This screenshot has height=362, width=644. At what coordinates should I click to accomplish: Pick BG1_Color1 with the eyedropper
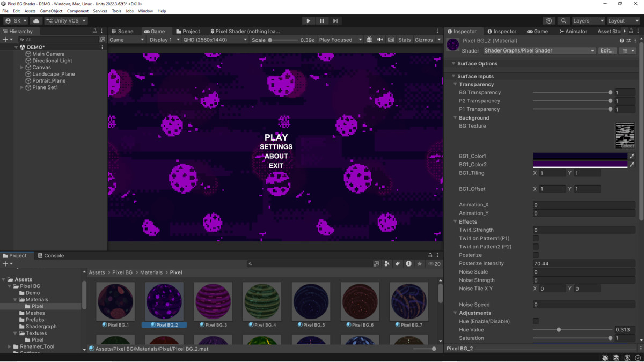(x=632, y=156)
